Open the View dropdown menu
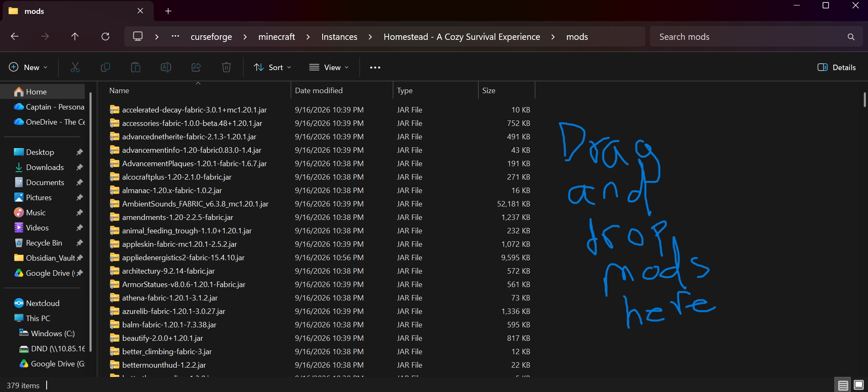 click(x=329, y=67)
